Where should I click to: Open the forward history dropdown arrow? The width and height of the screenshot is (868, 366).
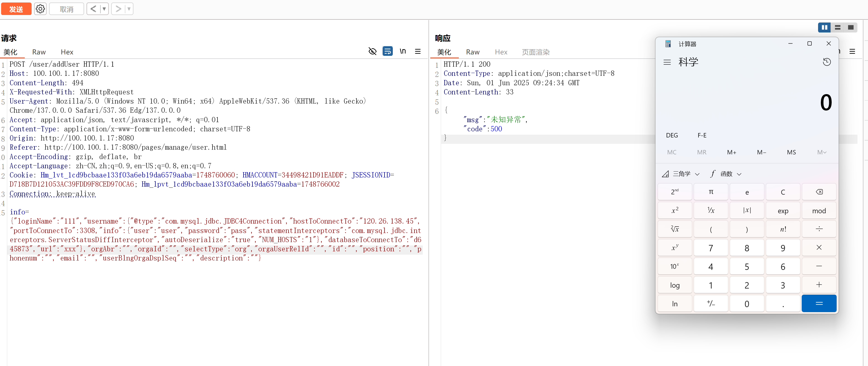coord(129,9)
